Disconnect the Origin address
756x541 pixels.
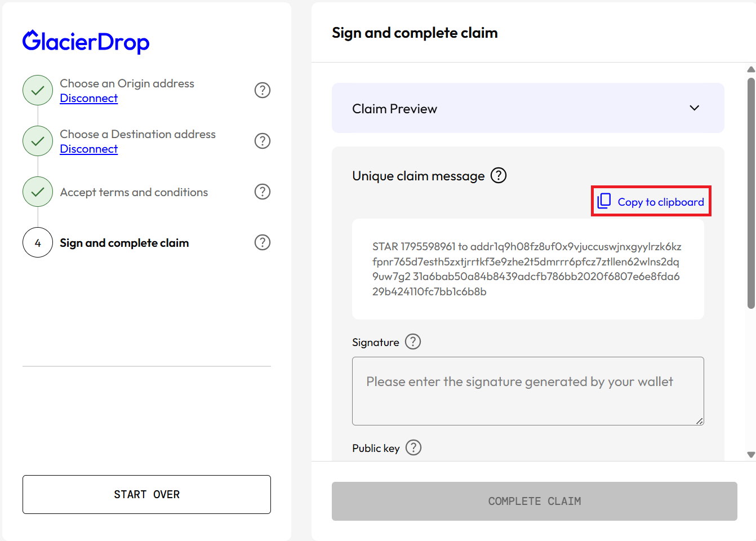[89, 98]
